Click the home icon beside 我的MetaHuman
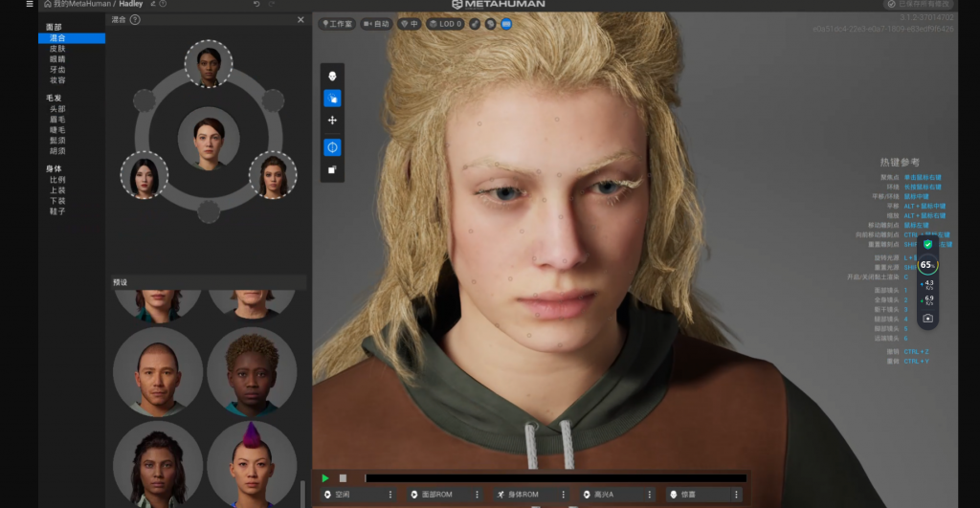The image size is (980, 508). [48, 4]
